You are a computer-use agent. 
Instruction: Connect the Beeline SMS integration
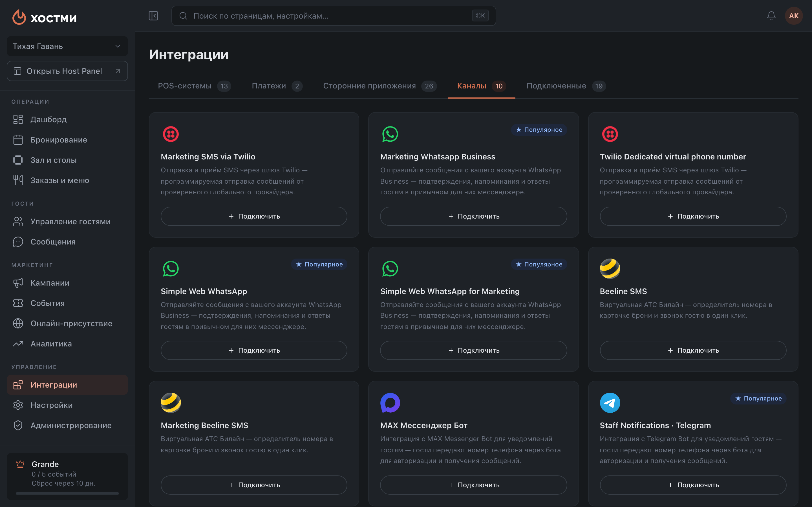tap(693, 350)
